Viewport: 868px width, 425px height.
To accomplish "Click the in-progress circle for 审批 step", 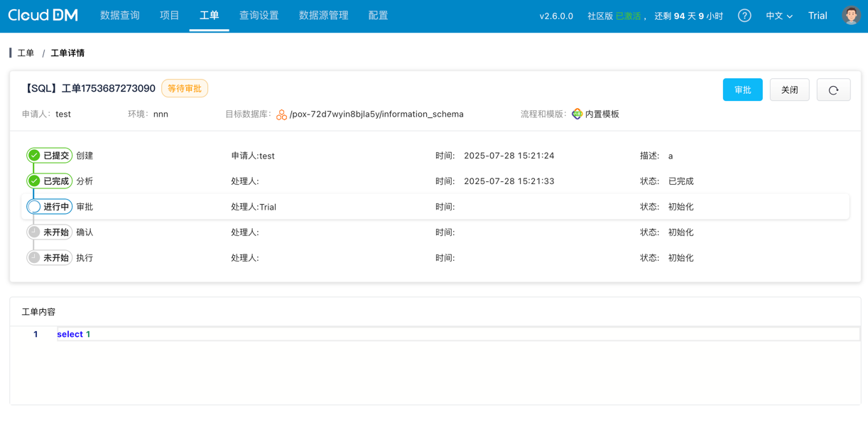I will point(34,207).
